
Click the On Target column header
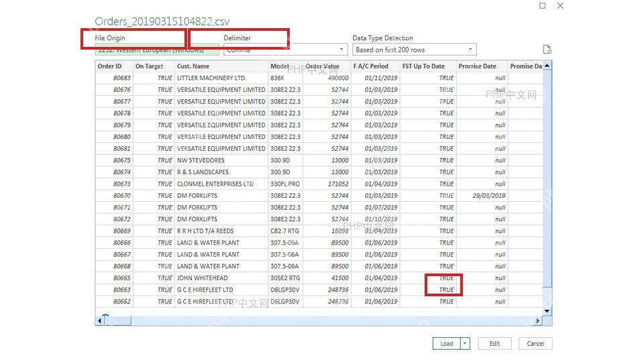154,66
